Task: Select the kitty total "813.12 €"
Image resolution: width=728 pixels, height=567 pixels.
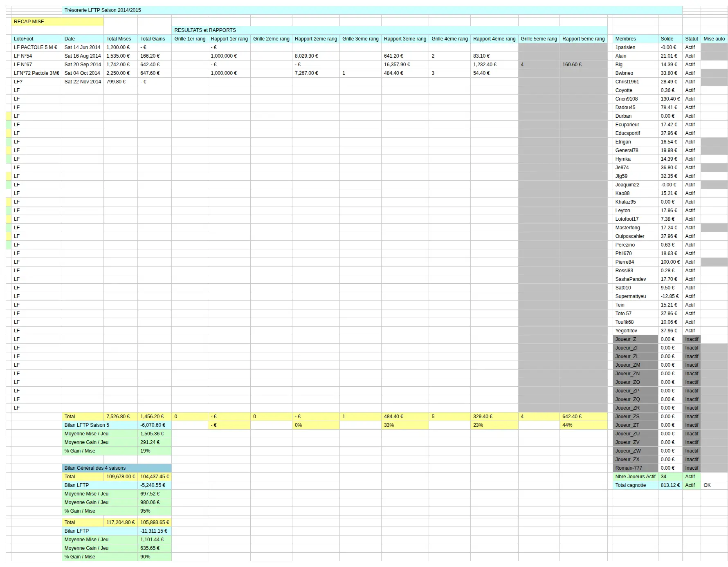Action: coord(670,485)
